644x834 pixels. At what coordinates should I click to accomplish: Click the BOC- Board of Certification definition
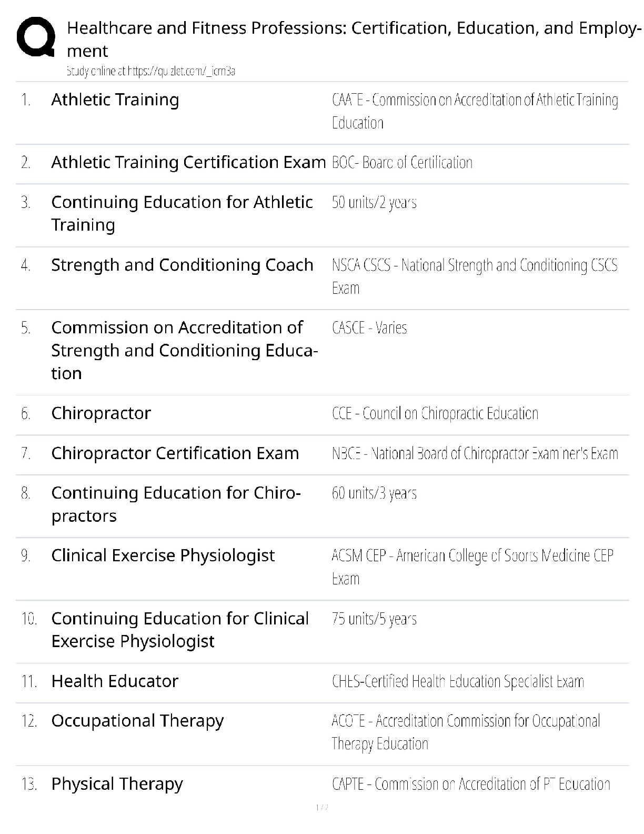(402, 162)
